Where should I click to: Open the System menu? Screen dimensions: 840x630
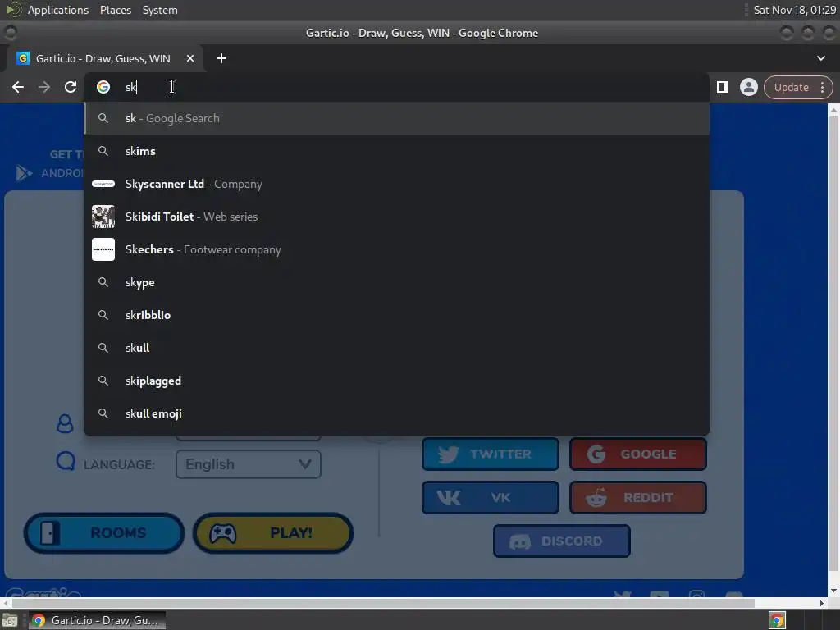(160, 10)
